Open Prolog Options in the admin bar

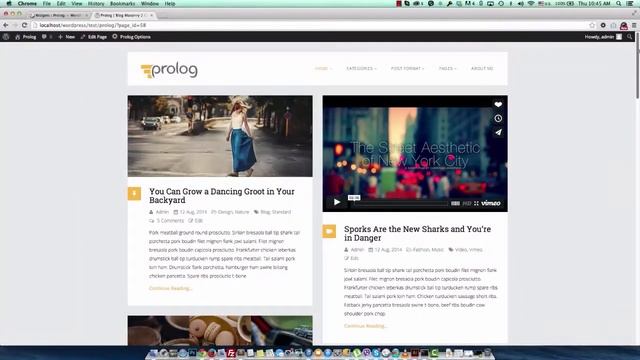(131, 37)
